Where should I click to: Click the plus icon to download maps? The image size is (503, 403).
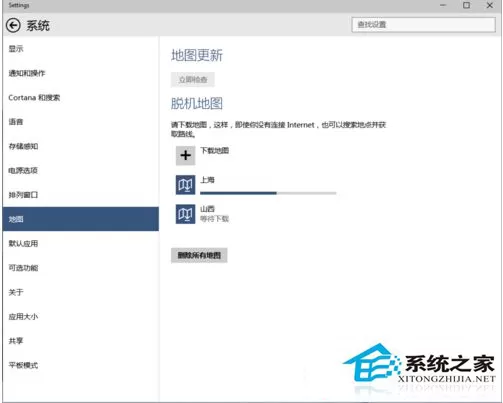pos(186,155)
